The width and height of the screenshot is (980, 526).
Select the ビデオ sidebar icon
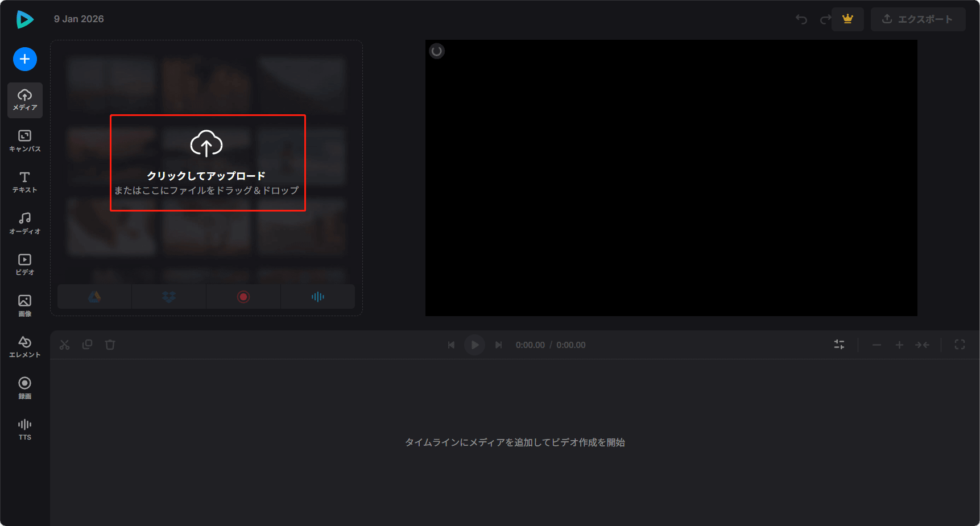[x=24, y=263]
